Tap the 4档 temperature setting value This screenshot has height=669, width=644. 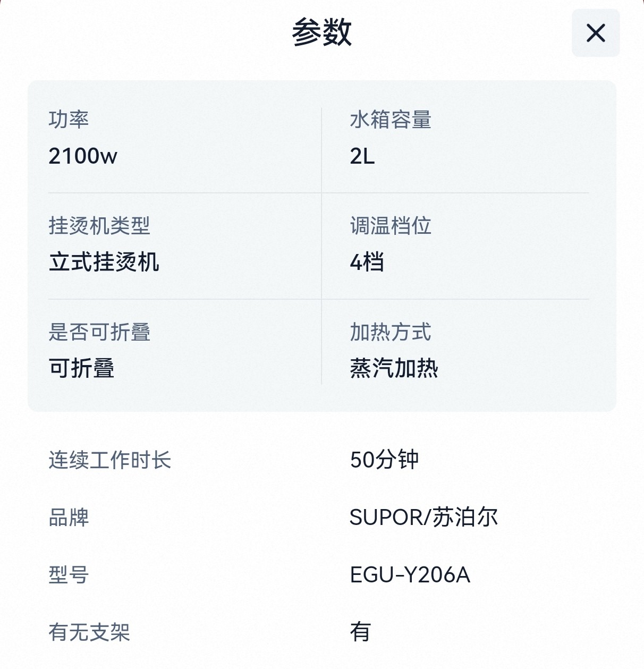pyautogui.click(x=367, y=262)
